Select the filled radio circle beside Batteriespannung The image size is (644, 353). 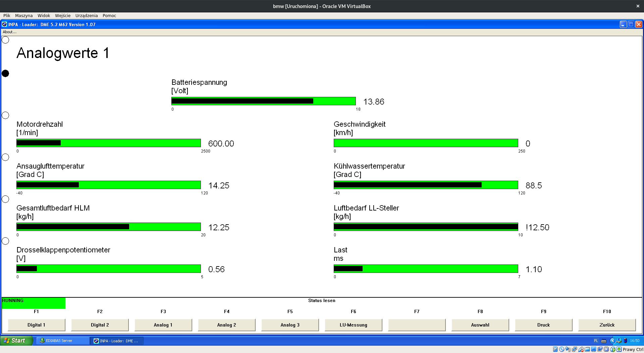pos(5,73)
